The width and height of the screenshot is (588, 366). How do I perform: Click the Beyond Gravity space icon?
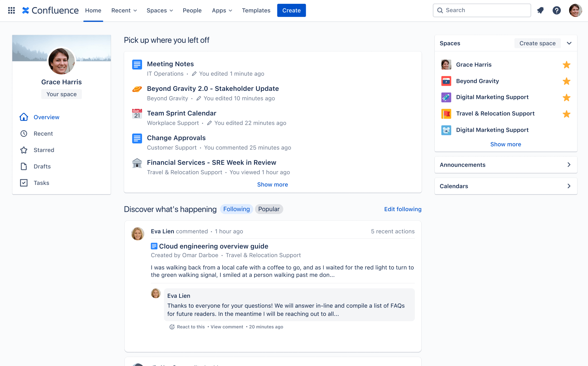446,81
